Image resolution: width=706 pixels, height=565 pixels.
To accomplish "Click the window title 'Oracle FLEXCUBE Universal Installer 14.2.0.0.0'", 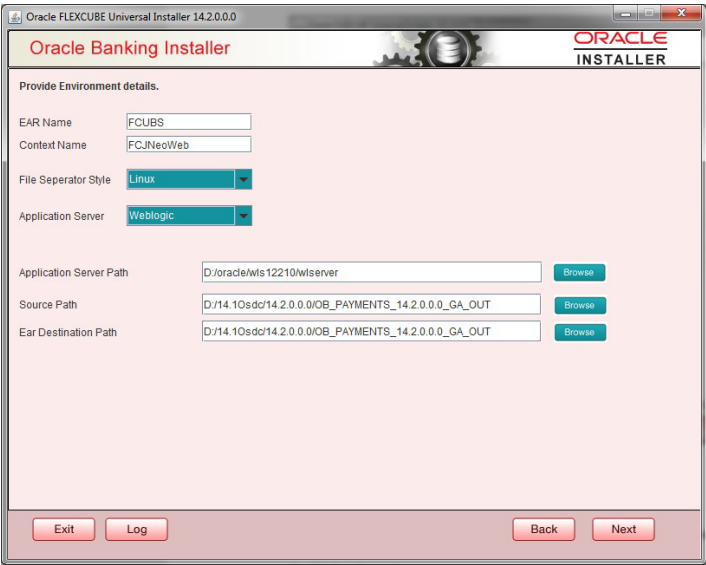I will (131, 17).
